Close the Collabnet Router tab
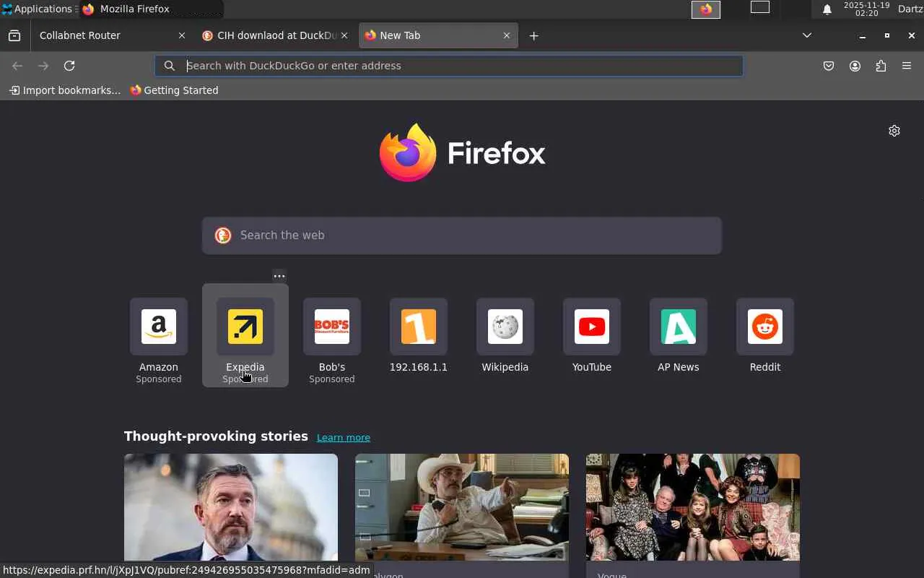924x578 pixels. pyautogui.click(x=181, y=35)
